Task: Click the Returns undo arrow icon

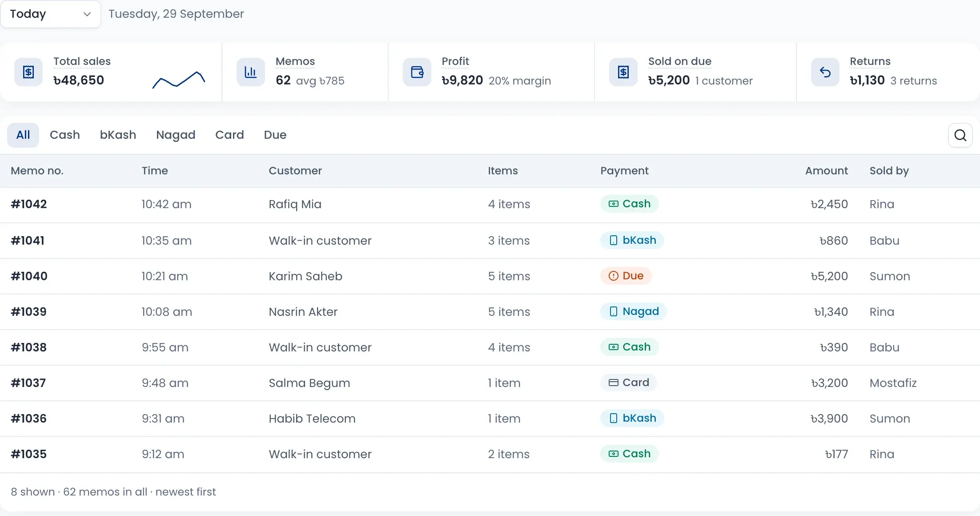Action: click(x=825, y=72)
